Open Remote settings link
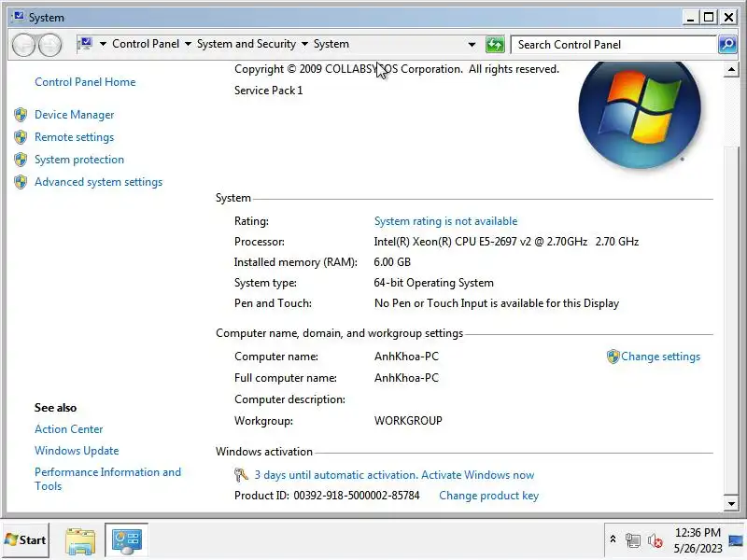Screen dimensions: 747x560 tap(75, 137)
